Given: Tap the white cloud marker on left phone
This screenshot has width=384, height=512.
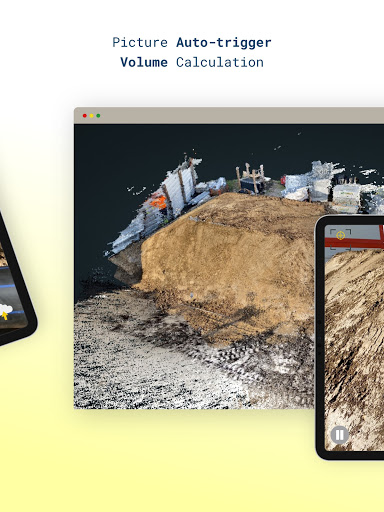Looking at the screenshot, I should (5, 309).
